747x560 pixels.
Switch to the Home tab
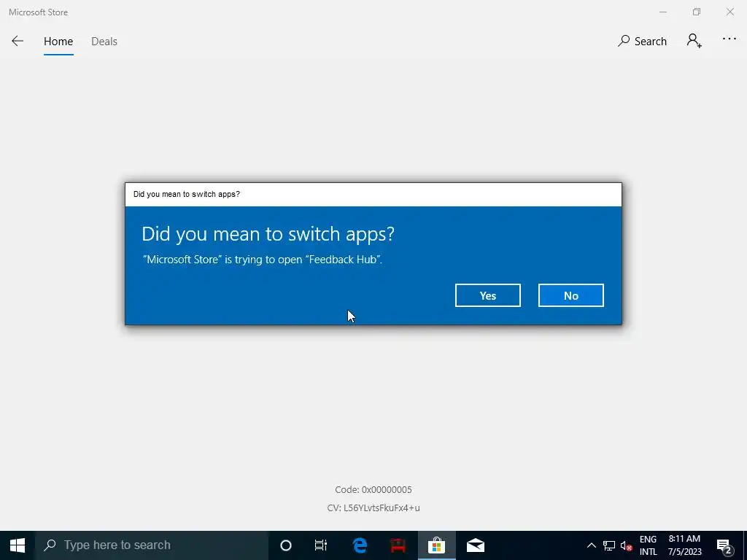coord(58,42)
